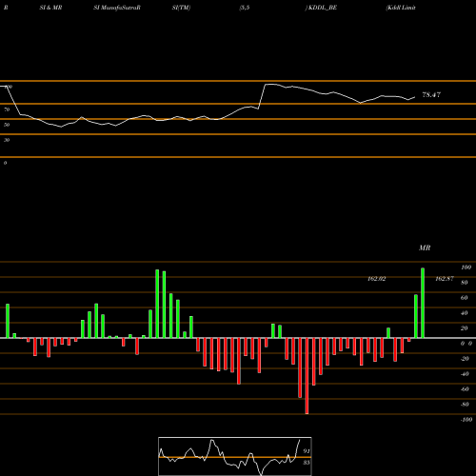Click the 'SI MunafaSutraR' header text
Viewport: 476px width, 476px height.
coord(117,8)
